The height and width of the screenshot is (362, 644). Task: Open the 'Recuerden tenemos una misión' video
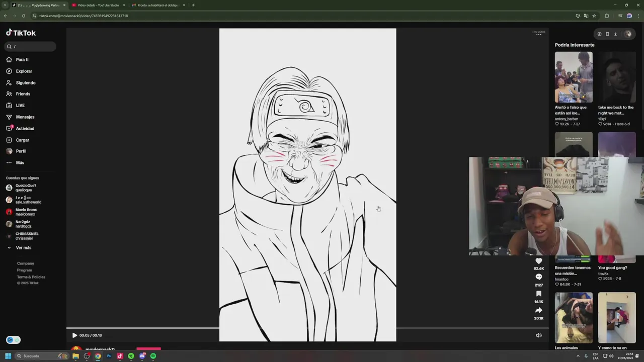(573, 270)
